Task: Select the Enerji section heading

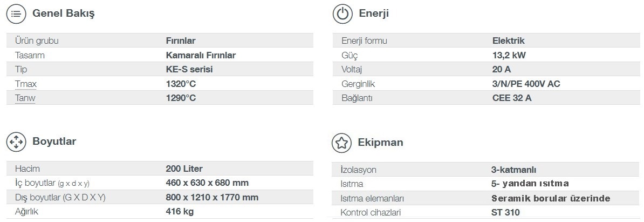Action: pos(374,14)
